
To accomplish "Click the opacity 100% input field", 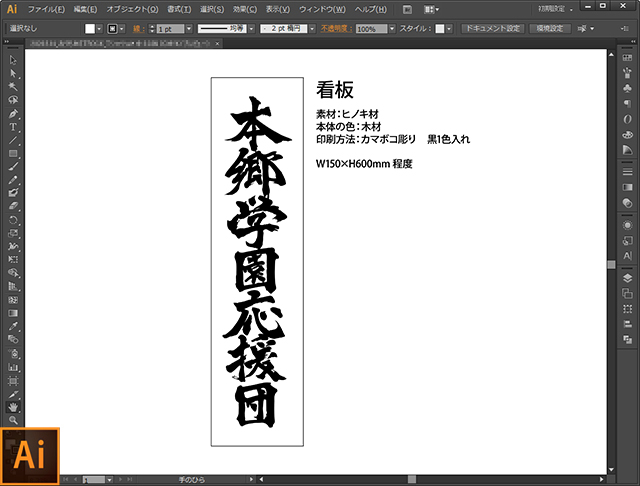I will 366,29.
